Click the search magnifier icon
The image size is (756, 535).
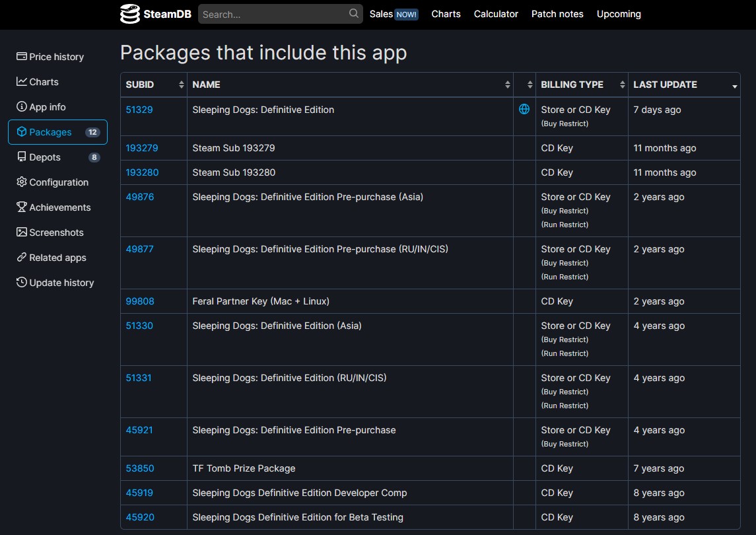pos(353,13)
